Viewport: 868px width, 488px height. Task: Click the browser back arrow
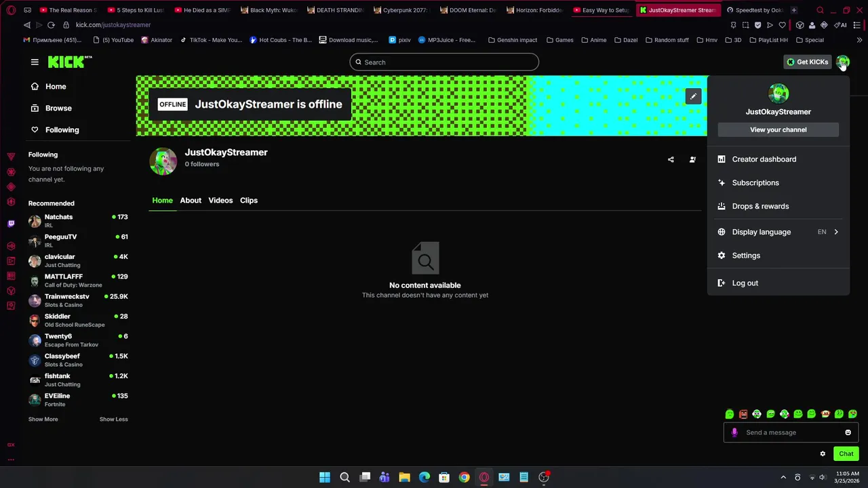[x=27, y=25]
